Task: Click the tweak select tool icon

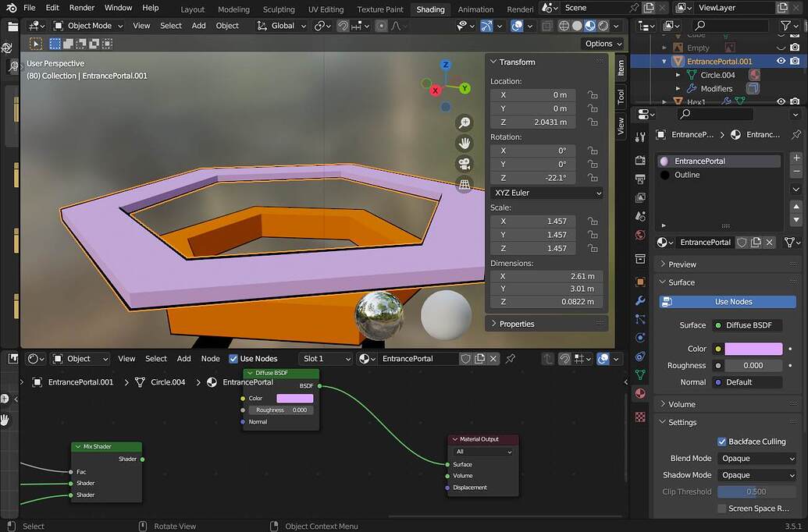Action: point(36,44)
